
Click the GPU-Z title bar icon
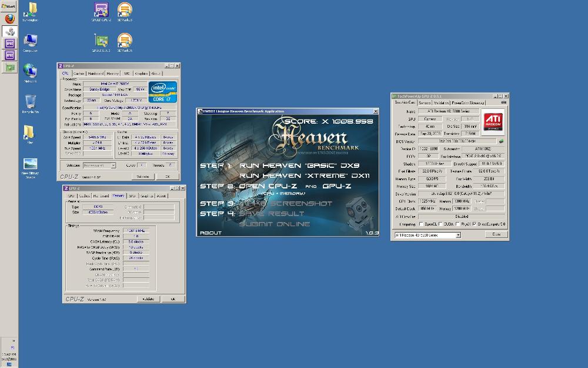click(394, 96)
